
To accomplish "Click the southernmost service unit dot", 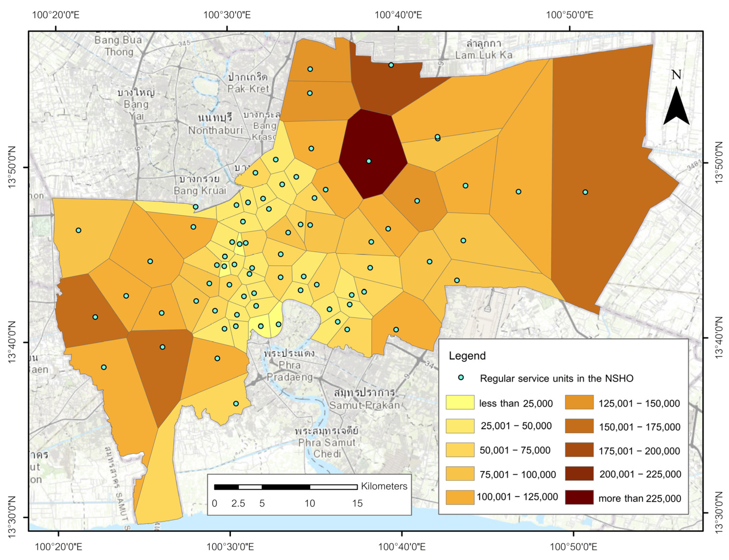I will coord(236,403).
